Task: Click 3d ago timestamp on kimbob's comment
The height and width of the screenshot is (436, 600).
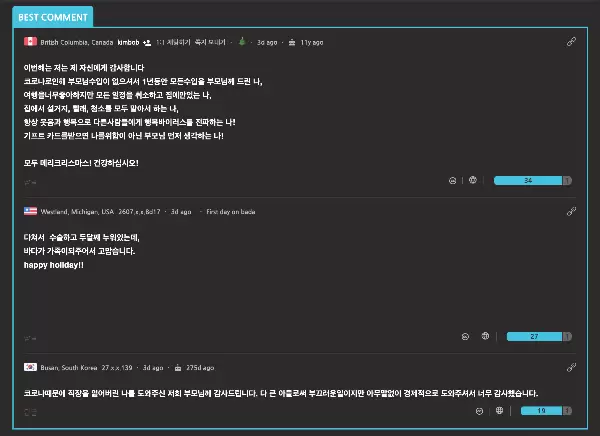Action: [x=267, y=42]
